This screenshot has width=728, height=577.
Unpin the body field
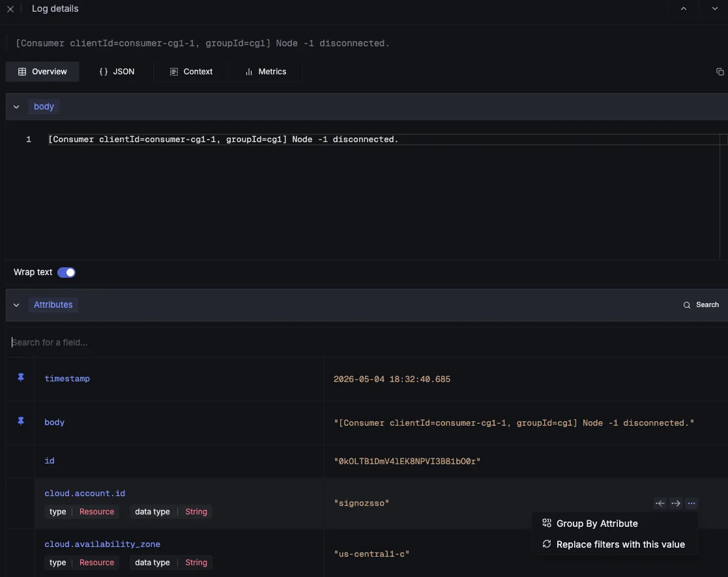(21, 421)
